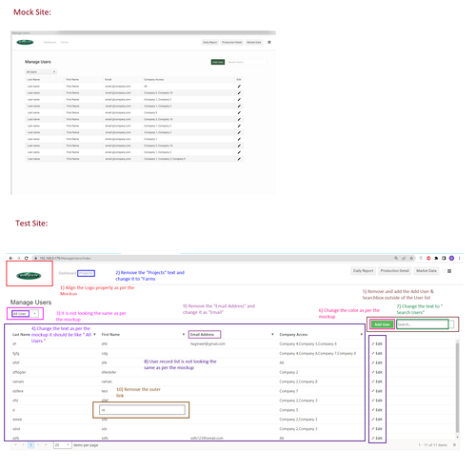The image size is (476, 470).
Task: Open the browser extensions puzzle icon
Action: 436,258
